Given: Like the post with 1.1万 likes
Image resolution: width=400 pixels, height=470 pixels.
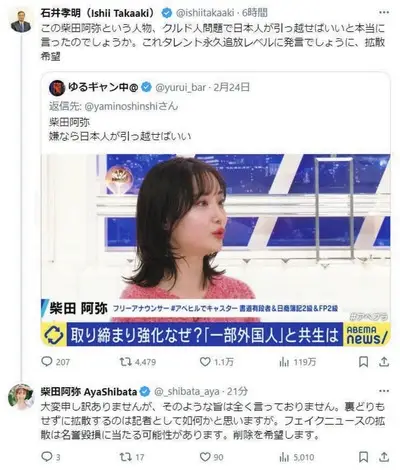Looking at the screenshot, I should (205, 362).
